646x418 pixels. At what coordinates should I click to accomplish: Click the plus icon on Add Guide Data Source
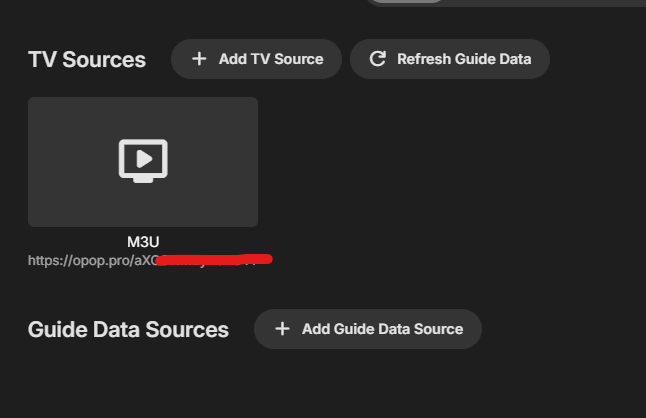[x=282, y=329]
